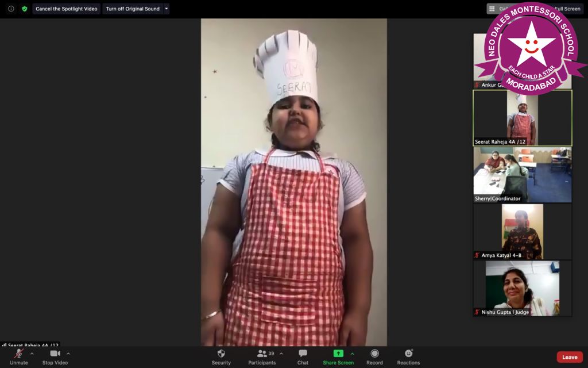Open the meeting information icon

click(x=11, y=9)
